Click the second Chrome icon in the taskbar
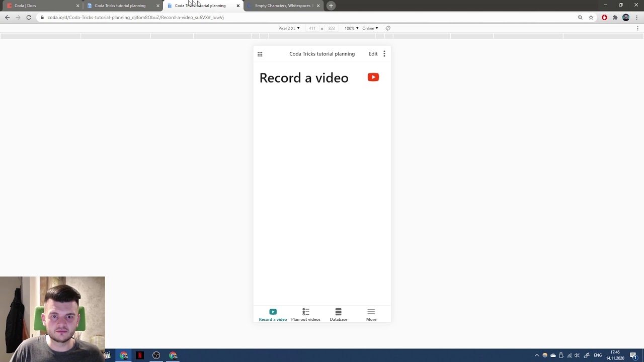This screenshot has width=644, height=362. coord(173,355)
